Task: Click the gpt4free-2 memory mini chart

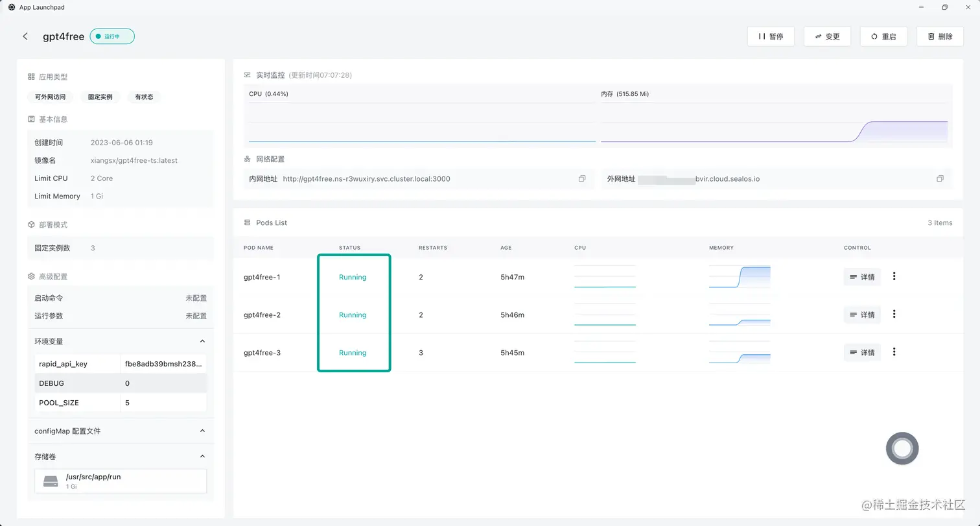Action: (740, 314)
